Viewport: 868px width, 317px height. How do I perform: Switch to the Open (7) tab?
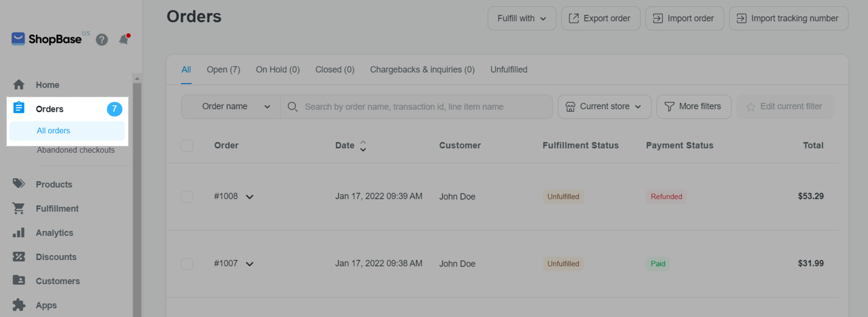[223, 69]
